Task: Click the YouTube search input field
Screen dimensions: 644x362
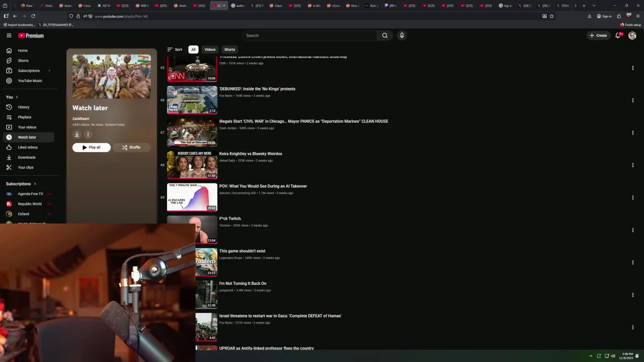Action: pos(309,36)
